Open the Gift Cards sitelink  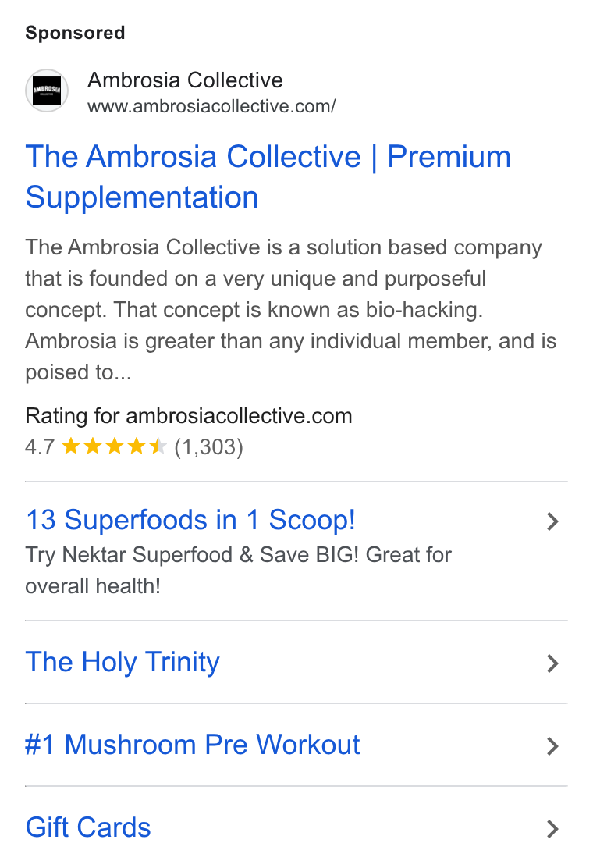(x=88, y=827)
